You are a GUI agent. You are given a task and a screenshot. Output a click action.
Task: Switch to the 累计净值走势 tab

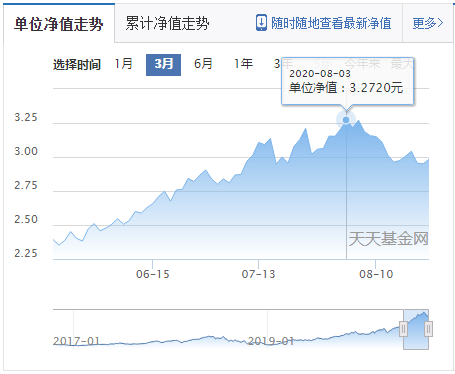pyautogui.click(x=167, y=23)
